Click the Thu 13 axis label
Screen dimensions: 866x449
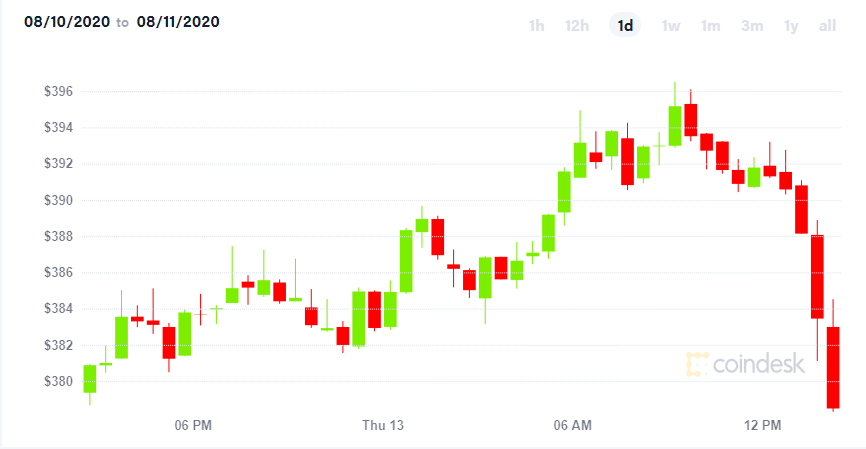click(x=383, y=425)
